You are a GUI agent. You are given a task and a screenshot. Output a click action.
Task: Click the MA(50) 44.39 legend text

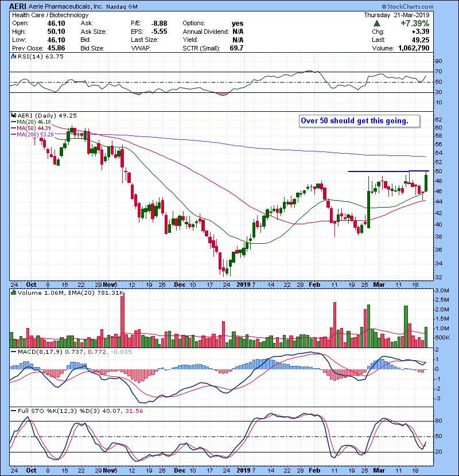tap(34, 128)
